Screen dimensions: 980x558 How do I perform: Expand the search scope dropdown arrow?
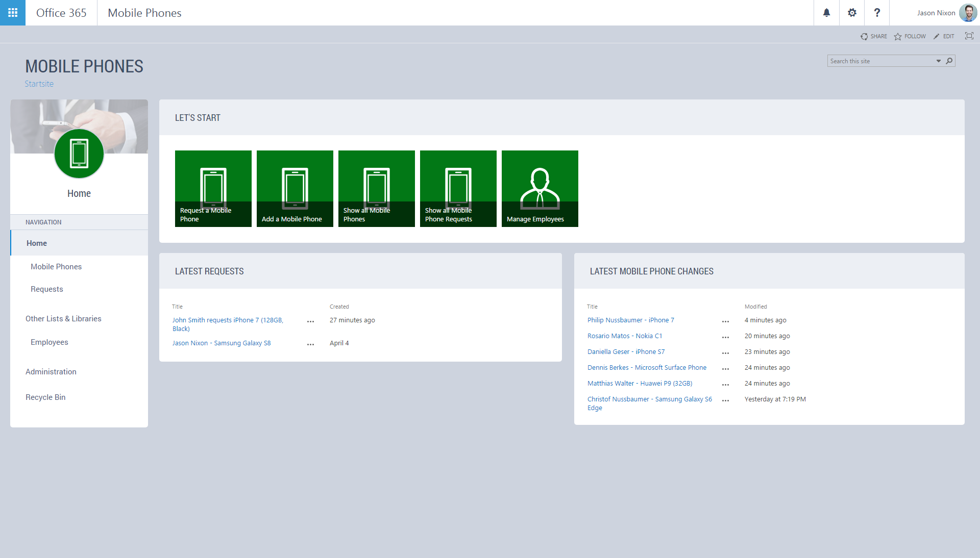[x=939, y=61]
